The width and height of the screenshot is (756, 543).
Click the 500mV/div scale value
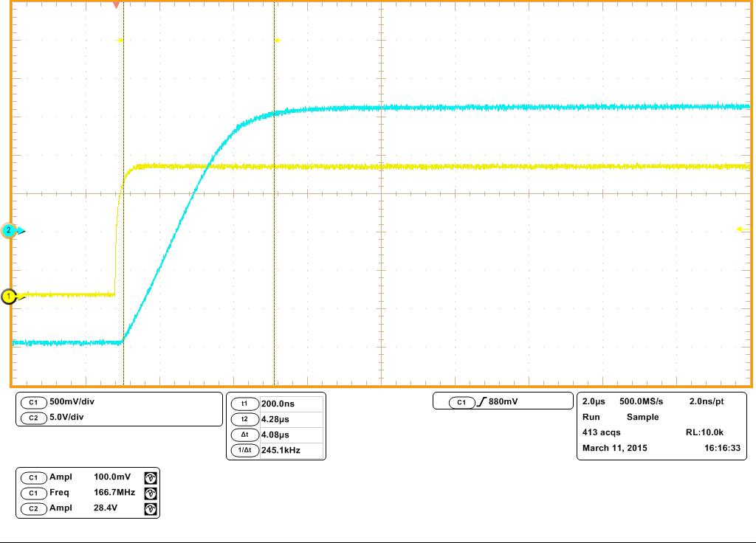point(72,402)
